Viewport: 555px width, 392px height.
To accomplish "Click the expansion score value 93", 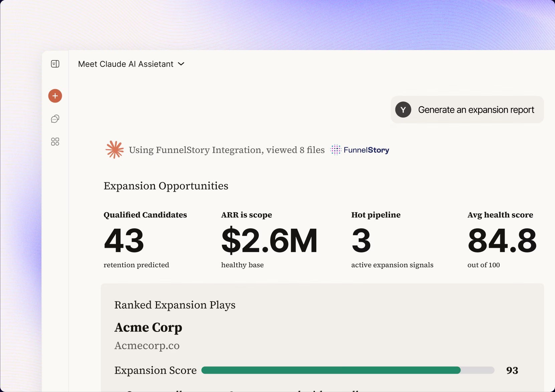I will coord(512,370).
